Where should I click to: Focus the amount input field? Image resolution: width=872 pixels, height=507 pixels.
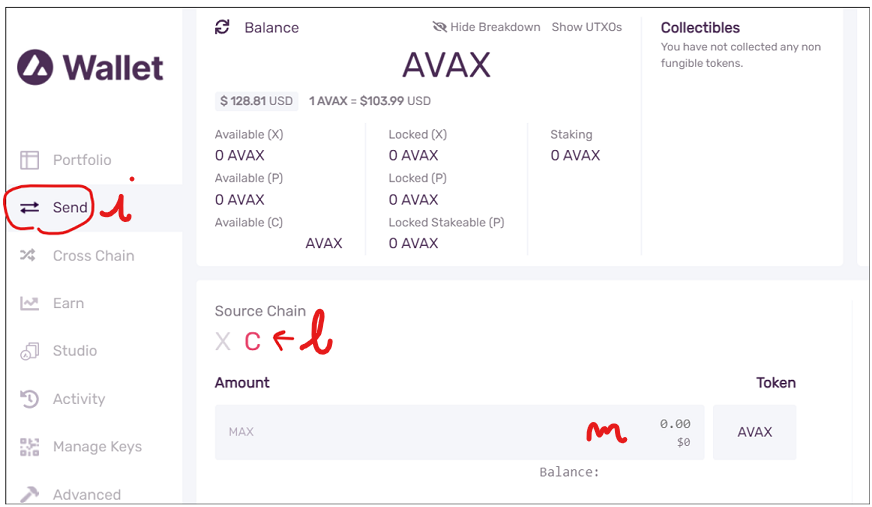(x=459, y=432)
